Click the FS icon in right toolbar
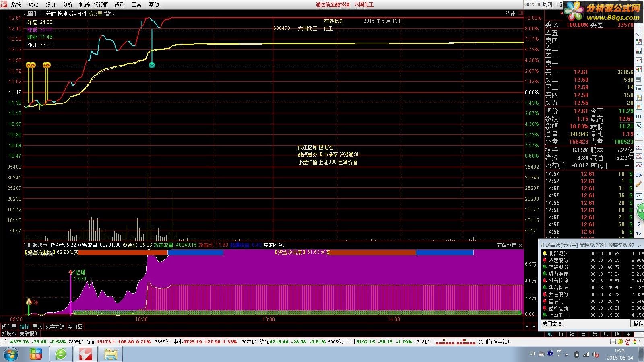 pos(639,196)
